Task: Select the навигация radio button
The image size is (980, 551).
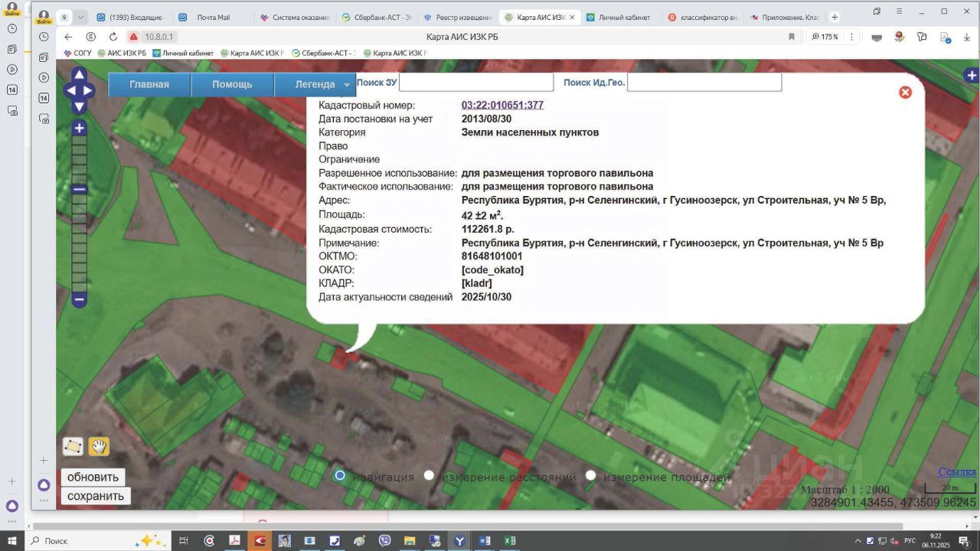Action: pos(340,476)
